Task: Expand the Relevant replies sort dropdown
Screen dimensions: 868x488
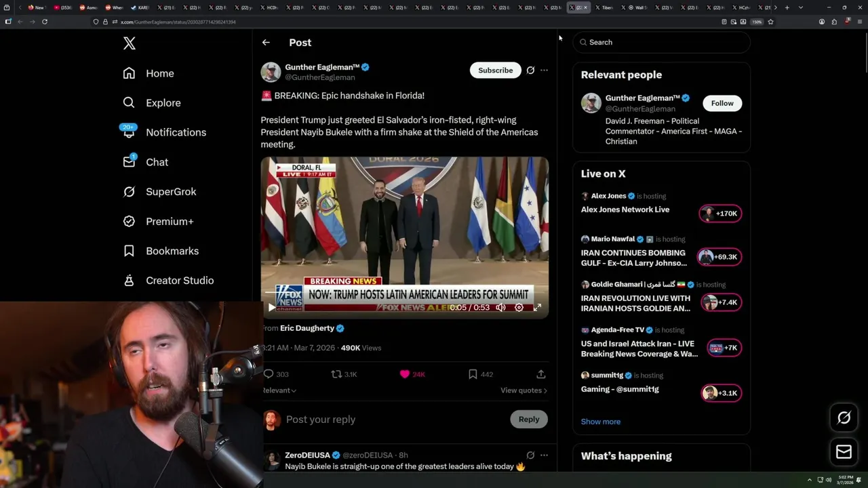Action: pos(279,390)
